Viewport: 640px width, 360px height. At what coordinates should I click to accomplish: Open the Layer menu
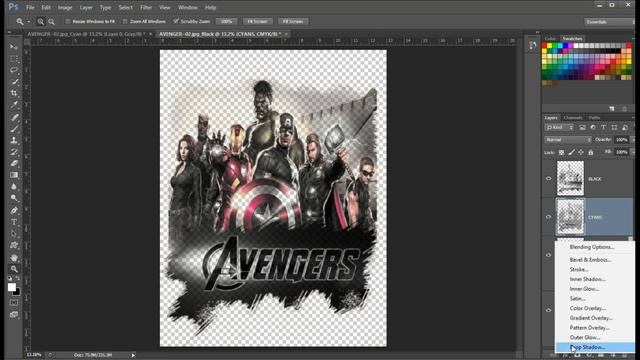tap(86, 7)
